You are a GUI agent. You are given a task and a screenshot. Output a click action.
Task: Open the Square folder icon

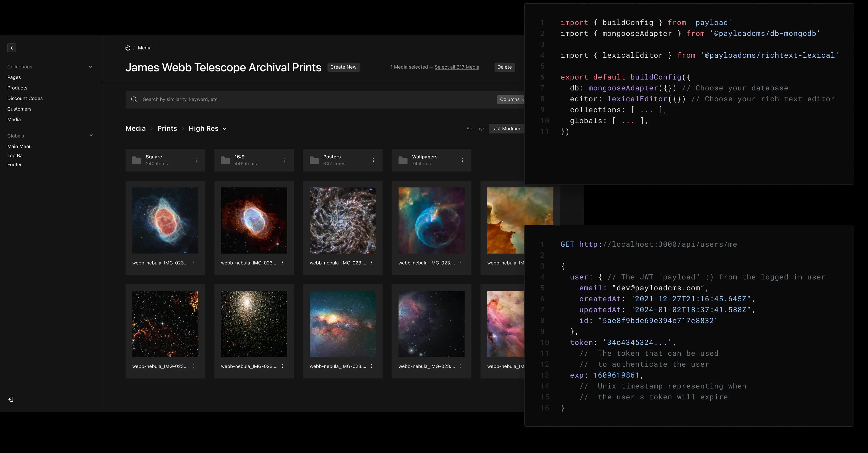pos(137,160)
